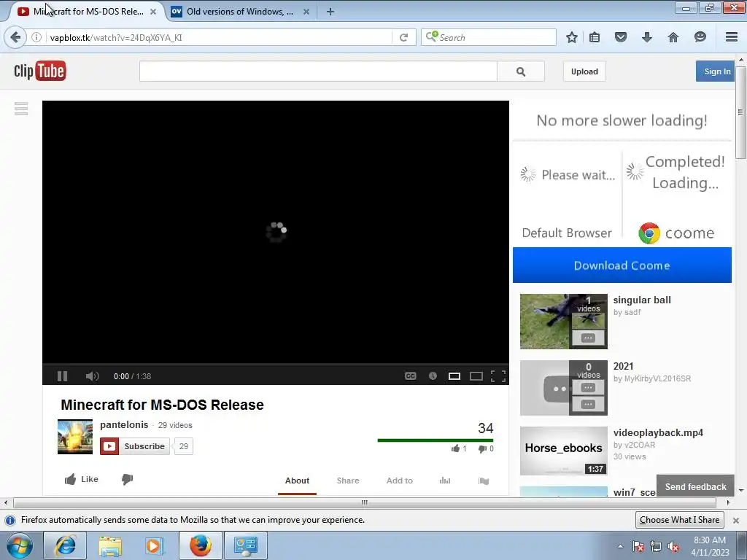Reload the page with the refresh icon
The height and width of the screenshot is (560, 747).
point(403,38)
